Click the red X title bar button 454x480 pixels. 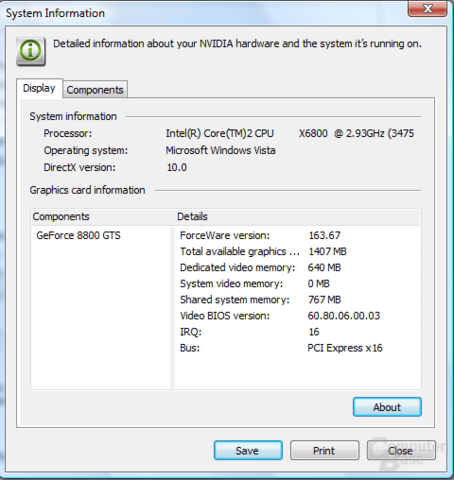tap(427, 8)
